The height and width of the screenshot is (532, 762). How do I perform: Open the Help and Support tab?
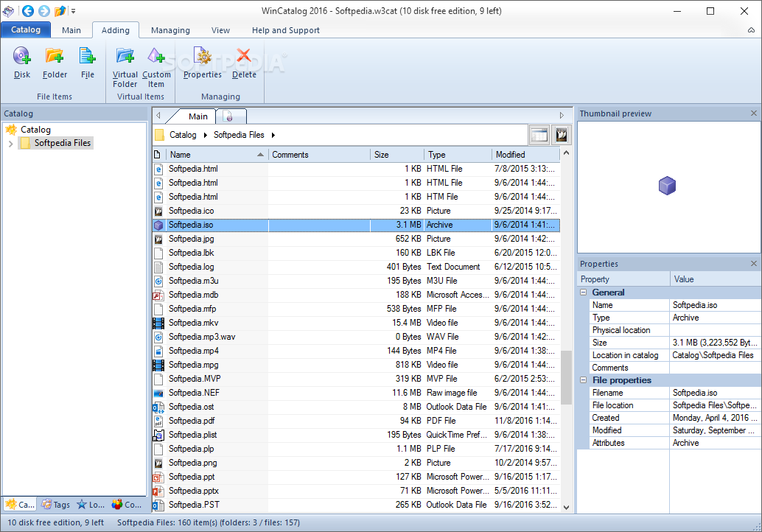click(286, 30)
